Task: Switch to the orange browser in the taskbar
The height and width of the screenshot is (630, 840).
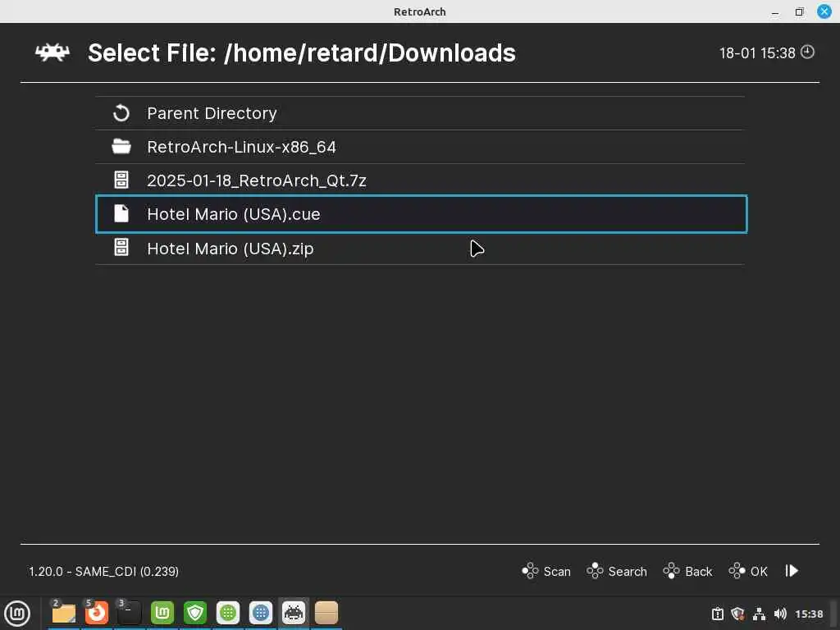Action: [x=97, y=613]
